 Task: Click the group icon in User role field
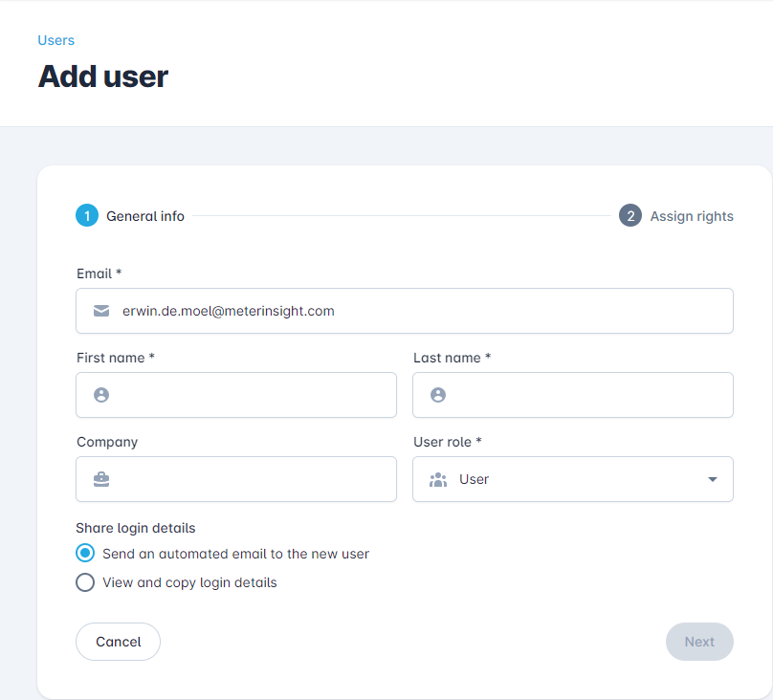pyautogui.click(x=438, y=479)
